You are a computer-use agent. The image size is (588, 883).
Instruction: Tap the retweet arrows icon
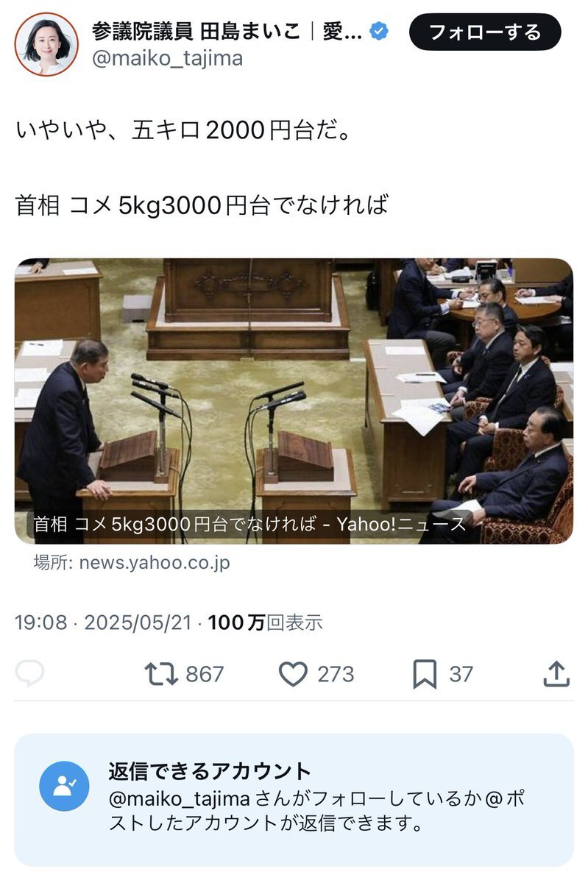click(x=161, y=674)
